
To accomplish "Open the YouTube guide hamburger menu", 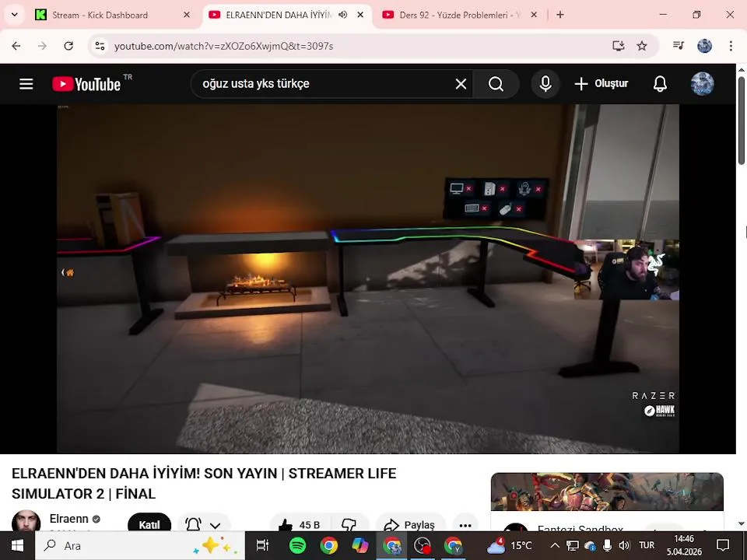I will [x=26, y=84].
